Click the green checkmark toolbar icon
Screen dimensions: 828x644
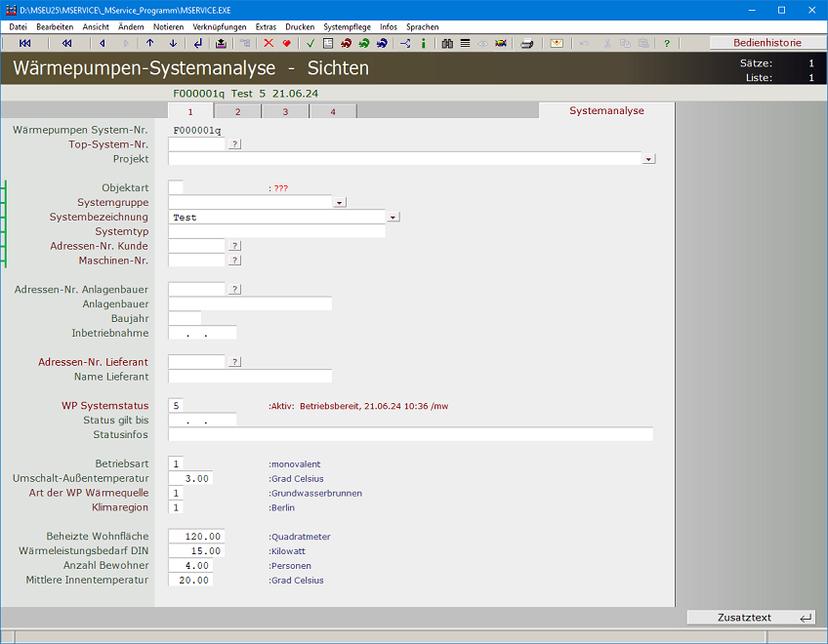coord(310,43)
